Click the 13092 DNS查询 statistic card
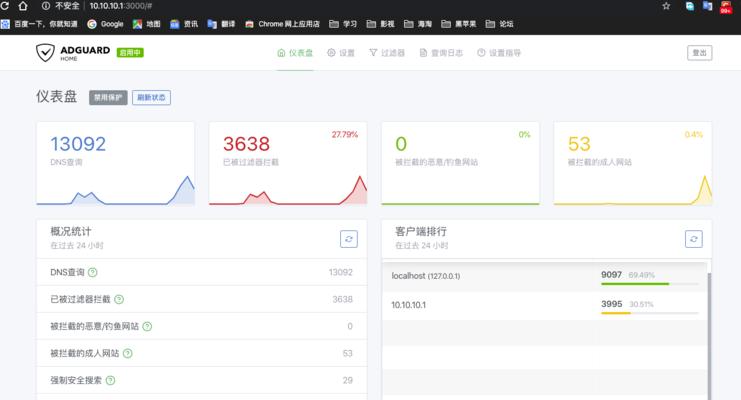 click(x=115, y=164)
